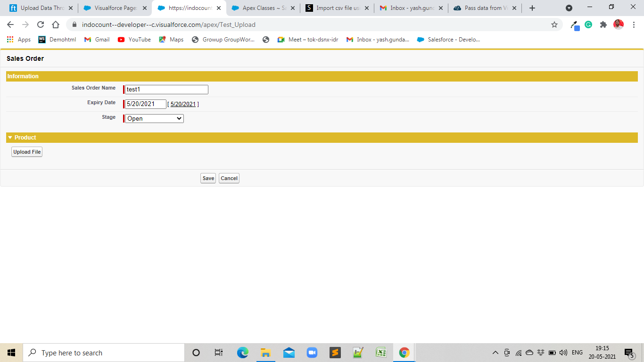This screenshot has width=644, height=362.
Task: Open the Grammarly extension
Action: [x=588, y=25]
